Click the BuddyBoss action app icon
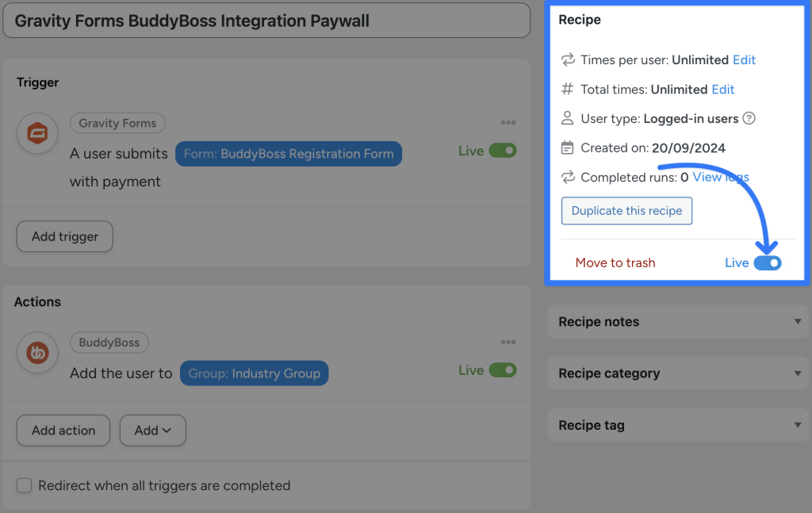This screenshot has height=513, width=812. pyautogui.click(x=36, y=353)
